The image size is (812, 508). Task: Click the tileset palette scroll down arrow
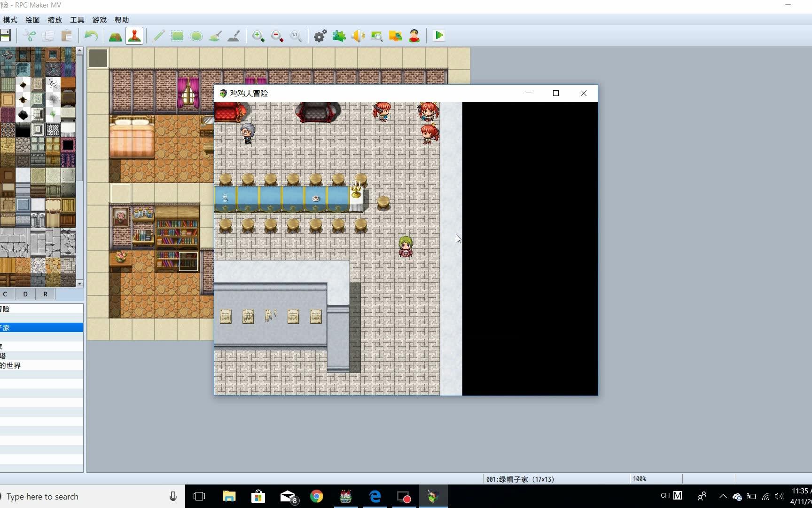tap(79, 283)
